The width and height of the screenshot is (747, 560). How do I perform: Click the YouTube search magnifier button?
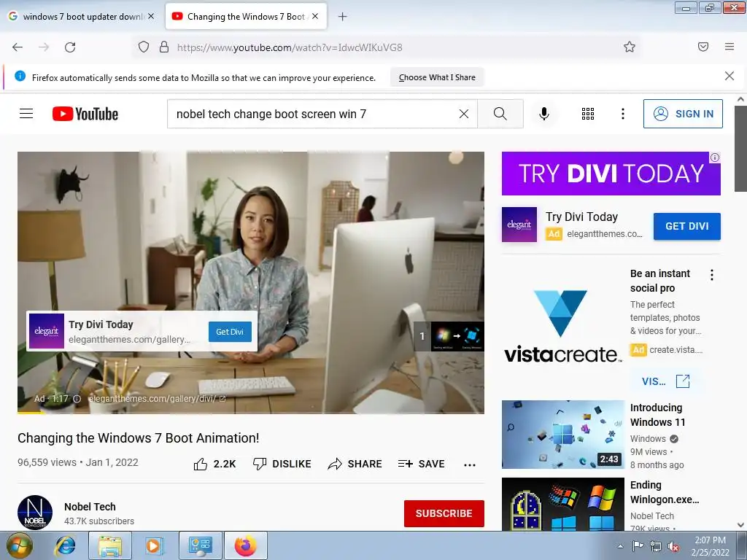[500, 114]
